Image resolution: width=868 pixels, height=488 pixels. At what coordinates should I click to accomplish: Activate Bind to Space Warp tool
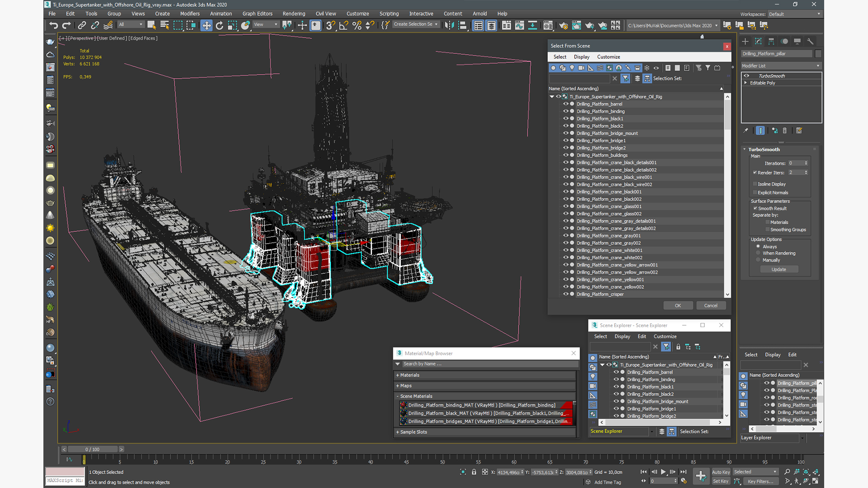pos(108,25)
